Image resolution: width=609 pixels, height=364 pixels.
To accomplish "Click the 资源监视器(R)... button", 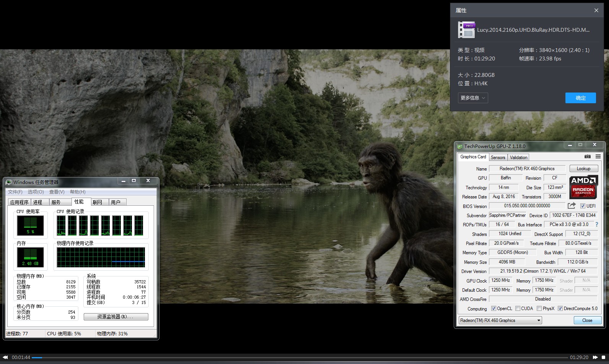I will (x=115, y=317).
